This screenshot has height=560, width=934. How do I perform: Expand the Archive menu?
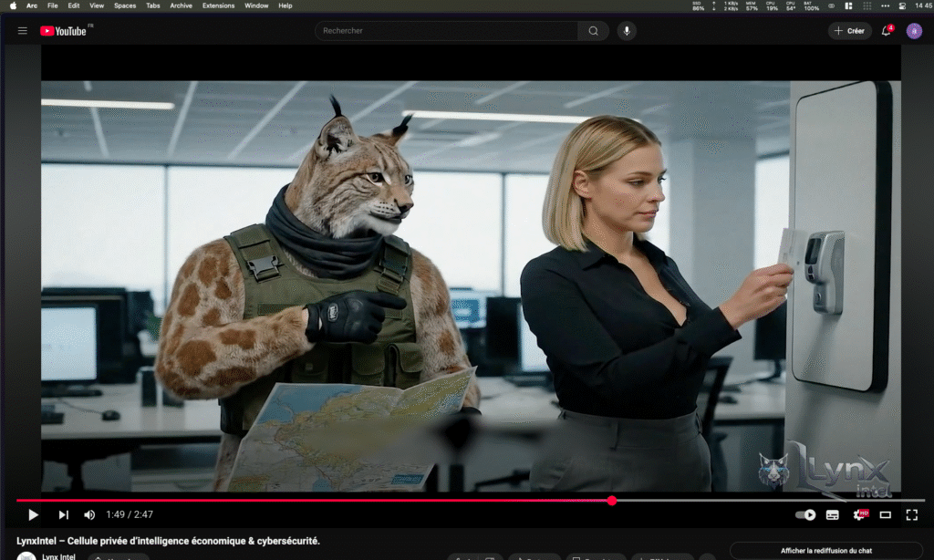(182, 5)
